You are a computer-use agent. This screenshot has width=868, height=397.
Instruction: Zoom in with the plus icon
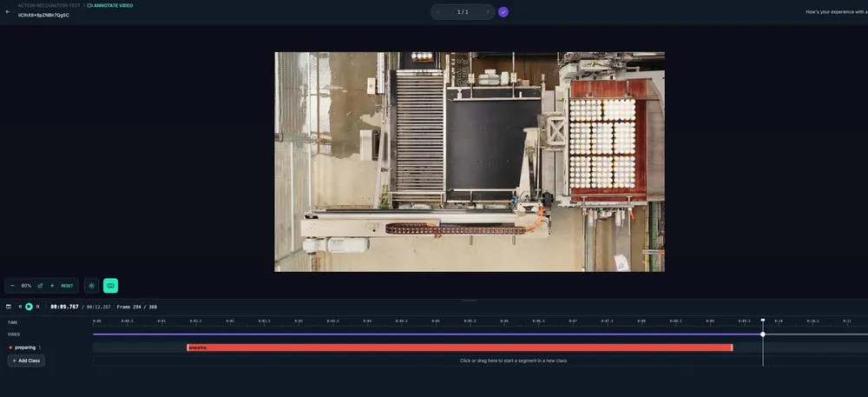[x=52, y=286]
